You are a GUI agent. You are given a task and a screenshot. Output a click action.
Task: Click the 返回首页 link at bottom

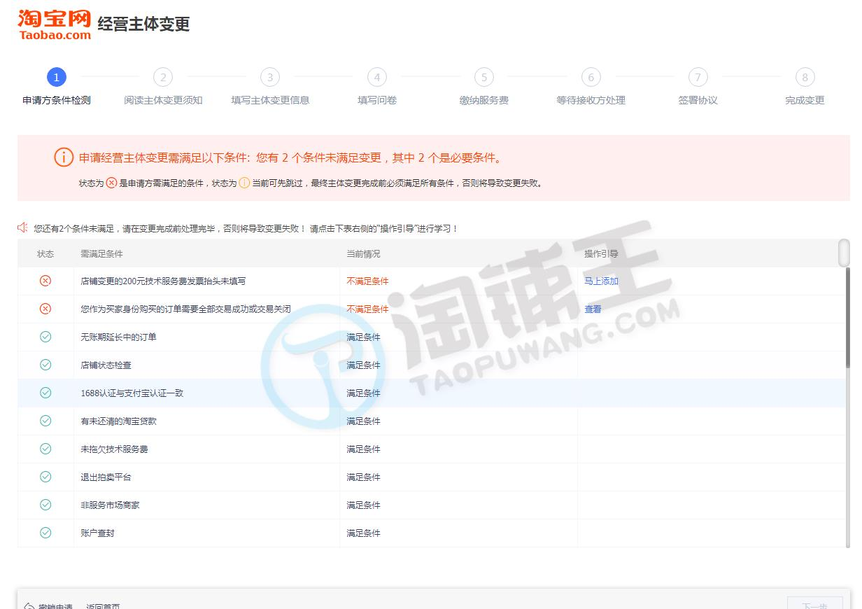coord(102,605)
